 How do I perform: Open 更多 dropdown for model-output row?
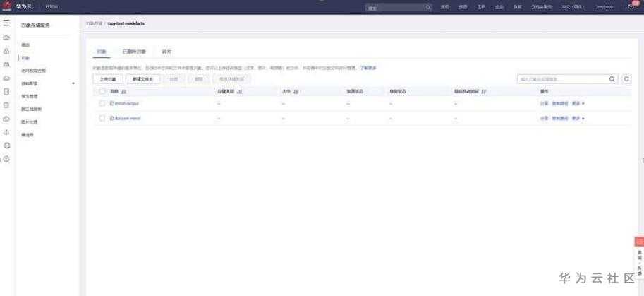578,104
